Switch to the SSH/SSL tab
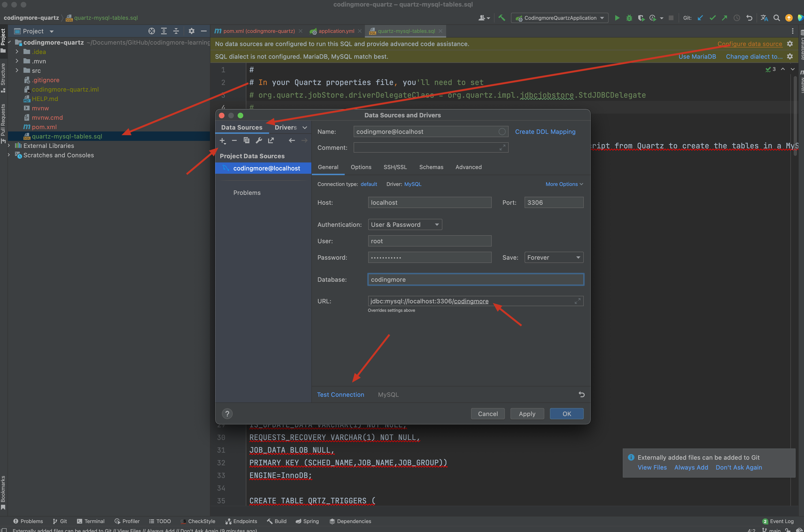The image size is (804, 532). coord(395,167)
